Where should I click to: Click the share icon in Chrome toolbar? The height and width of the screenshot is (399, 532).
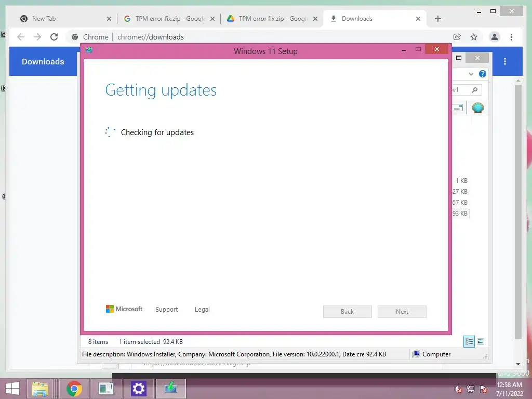click(457, 37)
